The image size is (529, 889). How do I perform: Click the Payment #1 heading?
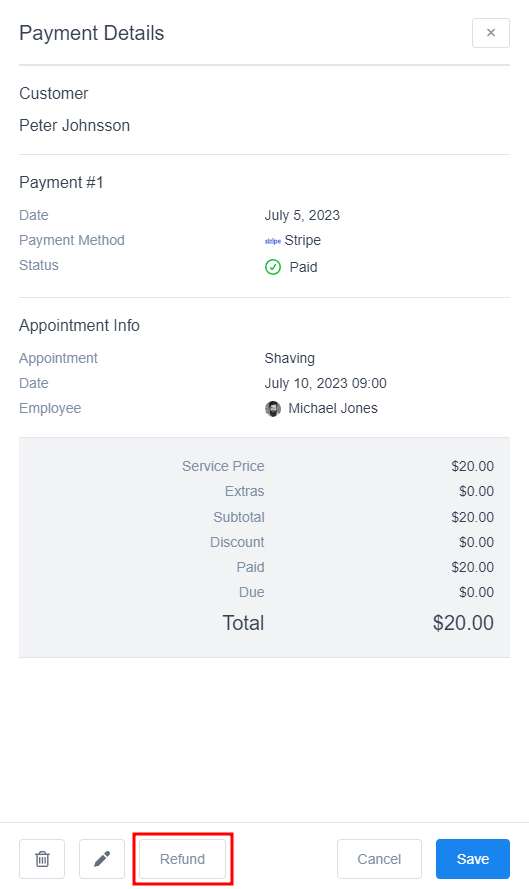click(61, 183)
